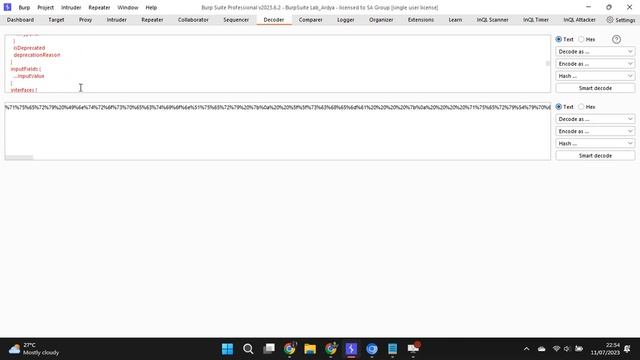Open the Decoder help question mark icon

pos(616,39)
